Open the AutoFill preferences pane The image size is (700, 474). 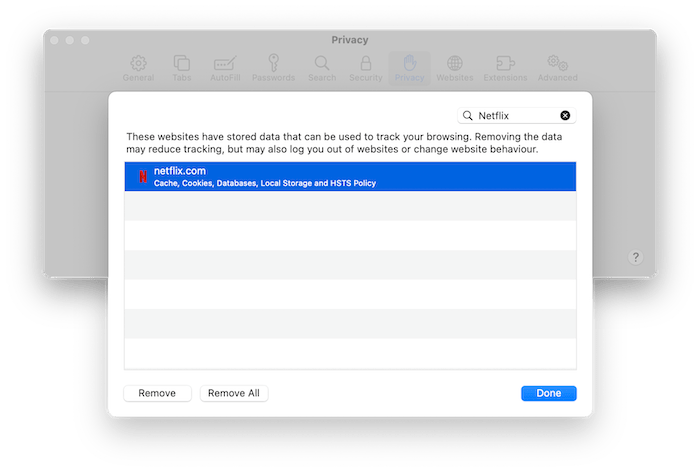click(225, 68)
